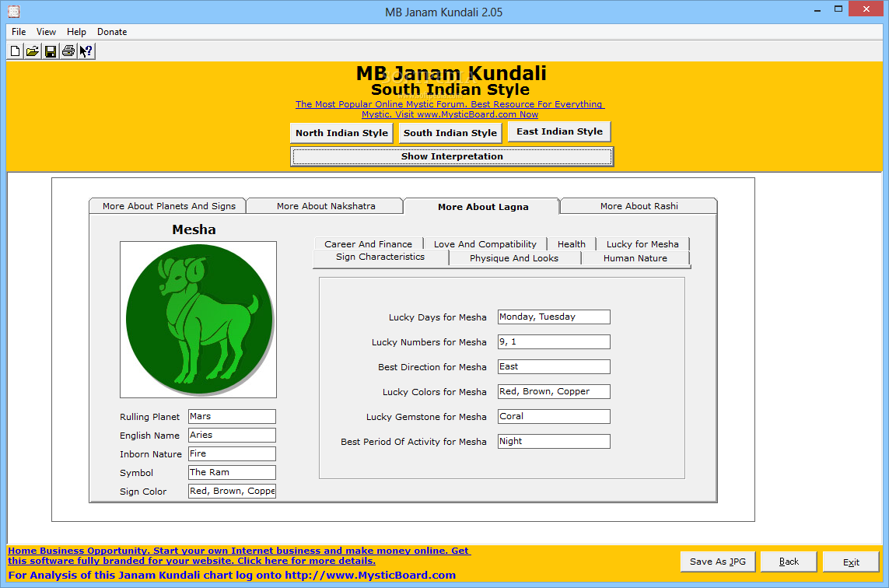Open the Love And Compatibility tab

[485, 243]
